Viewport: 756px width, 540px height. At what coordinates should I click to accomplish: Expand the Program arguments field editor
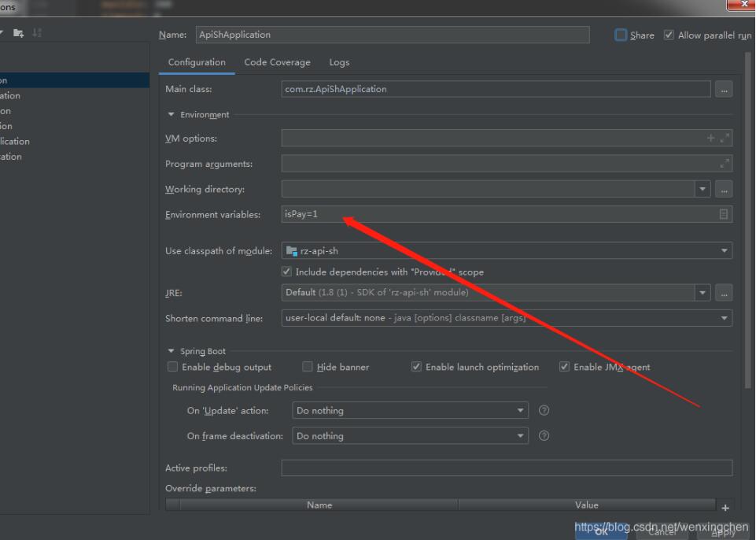[x=725, y=164]
